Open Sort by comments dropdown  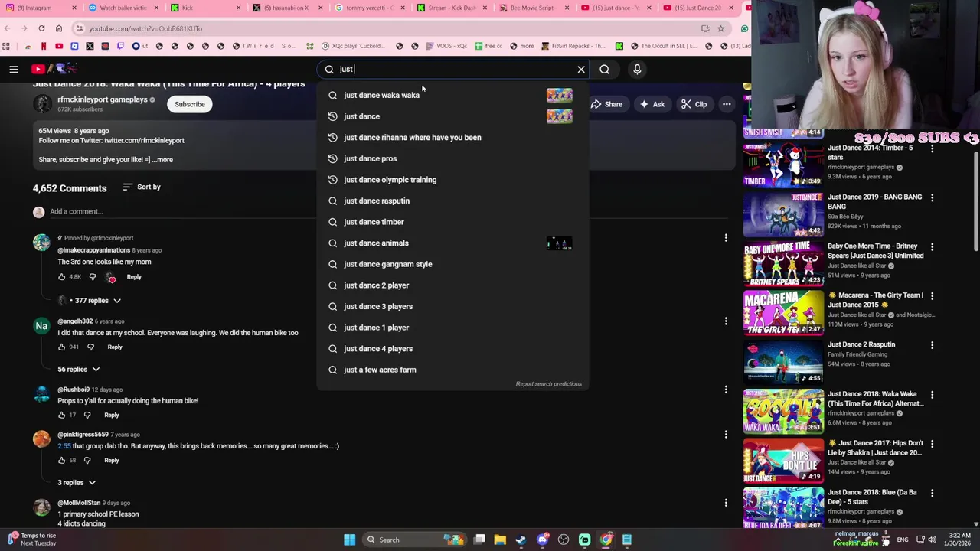pyautogui.click(x=141, y=187)
